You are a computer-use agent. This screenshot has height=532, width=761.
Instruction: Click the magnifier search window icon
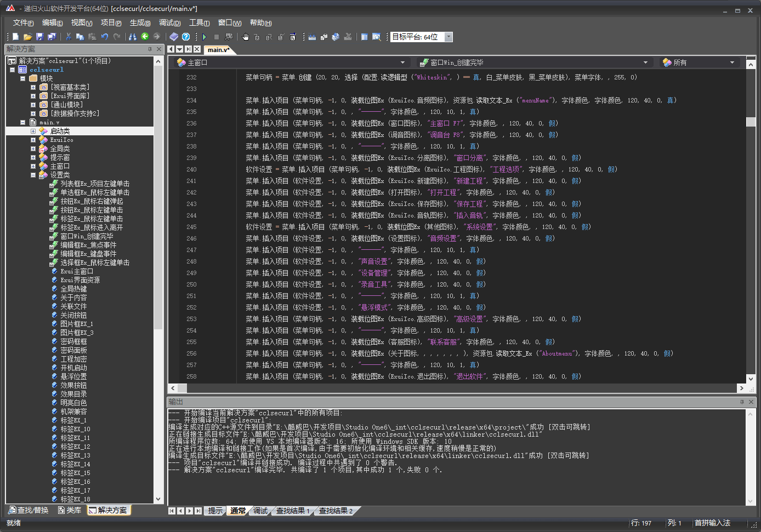377,37
